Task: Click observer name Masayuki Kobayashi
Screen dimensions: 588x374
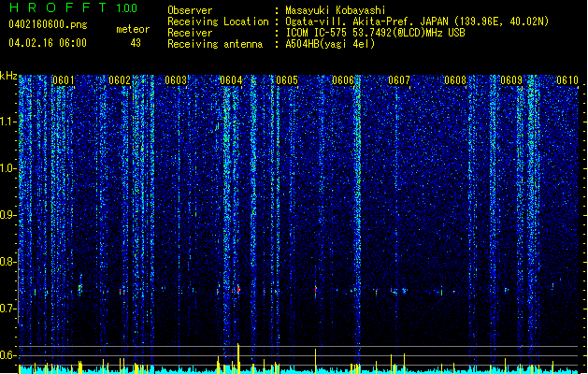Action: tap(336, 10)
